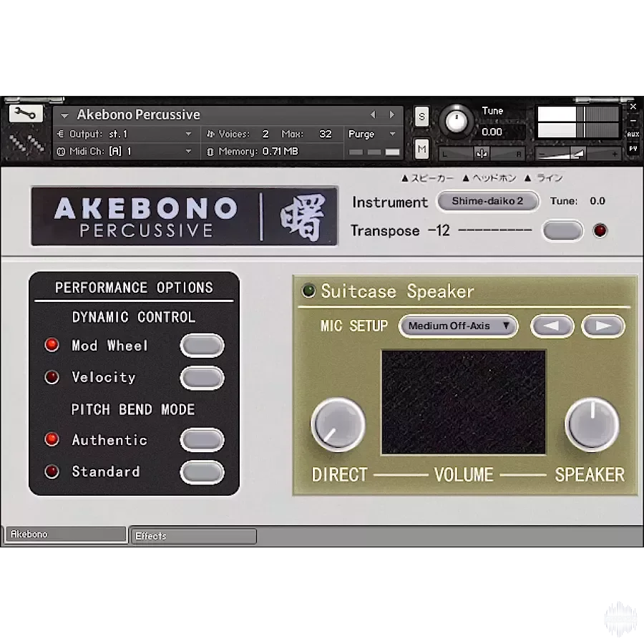Open the Shime-daiko 2 instrument selector

pos(487,201)
